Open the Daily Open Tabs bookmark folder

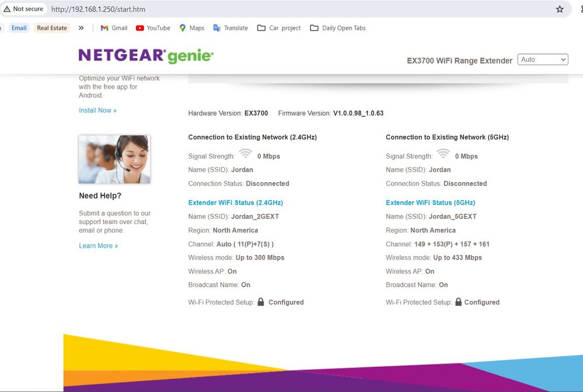pyautogui.click(x=338, y=28)
